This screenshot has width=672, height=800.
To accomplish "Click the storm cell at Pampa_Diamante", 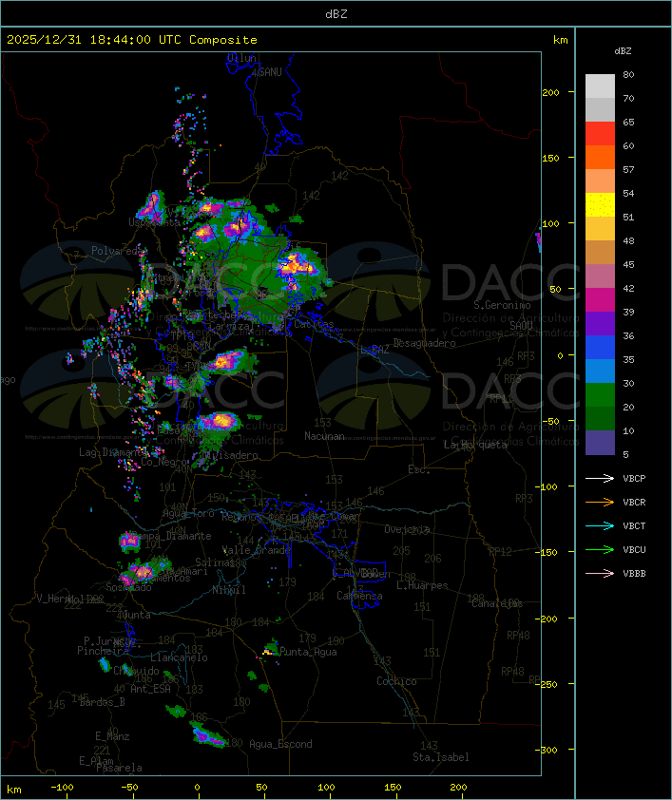I will 129,542.
